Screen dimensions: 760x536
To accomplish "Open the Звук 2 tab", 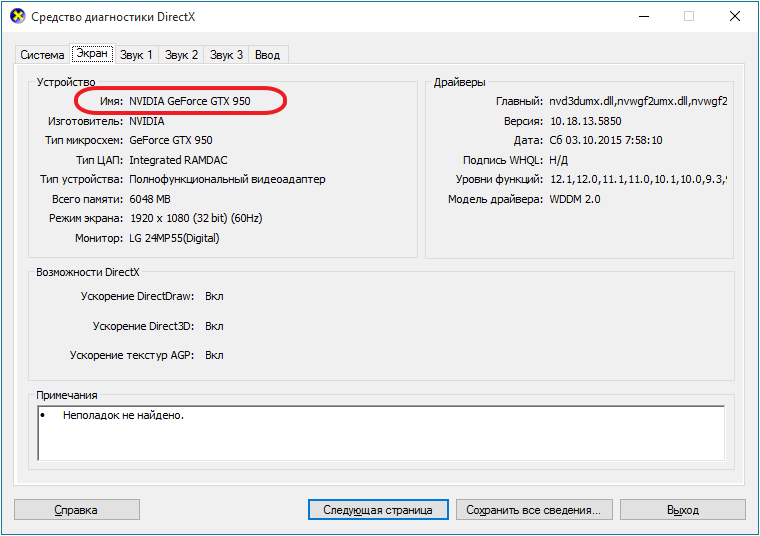I will 181,55.
